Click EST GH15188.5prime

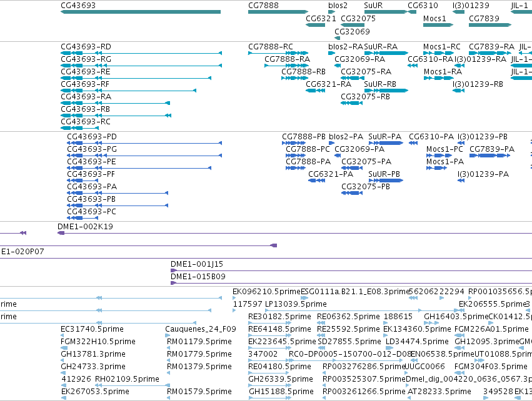[x=281, y=392]
